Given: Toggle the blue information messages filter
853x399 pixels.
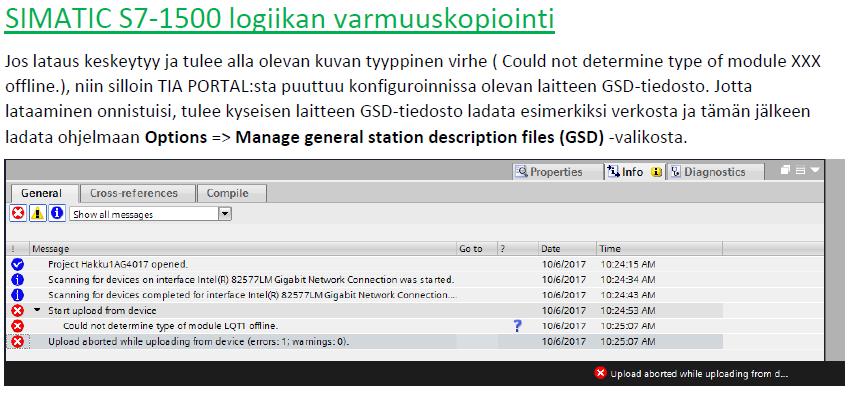Looking at the screenshot, I should click(x=57, y=213).
